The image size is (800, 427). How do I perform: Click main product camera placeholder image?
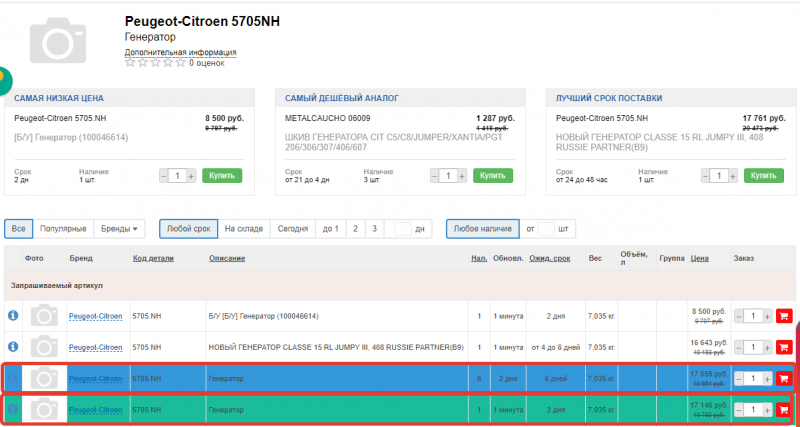click(x=58, y=40)
